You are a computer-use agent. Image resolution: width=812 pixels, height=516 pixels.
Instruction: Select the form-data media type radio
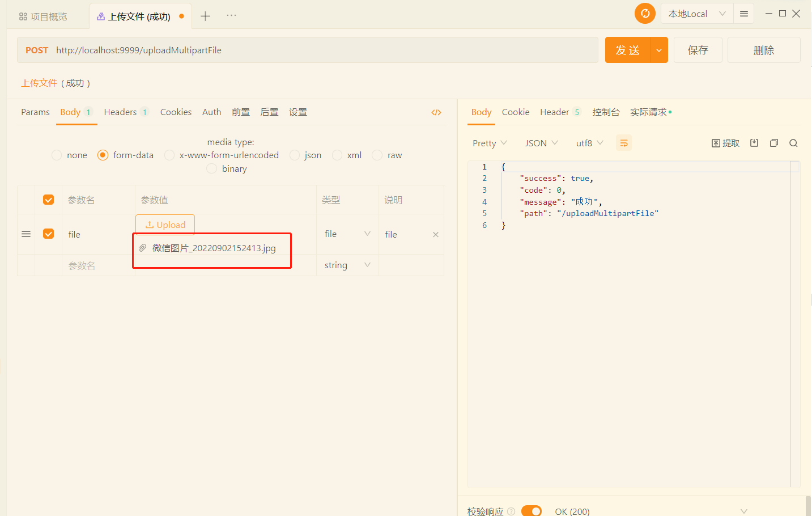coord(103,155)
